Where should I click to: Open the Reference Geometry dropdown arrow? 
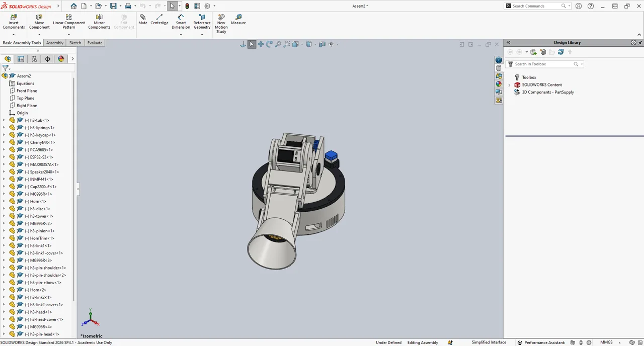click(x=202, y=34)
